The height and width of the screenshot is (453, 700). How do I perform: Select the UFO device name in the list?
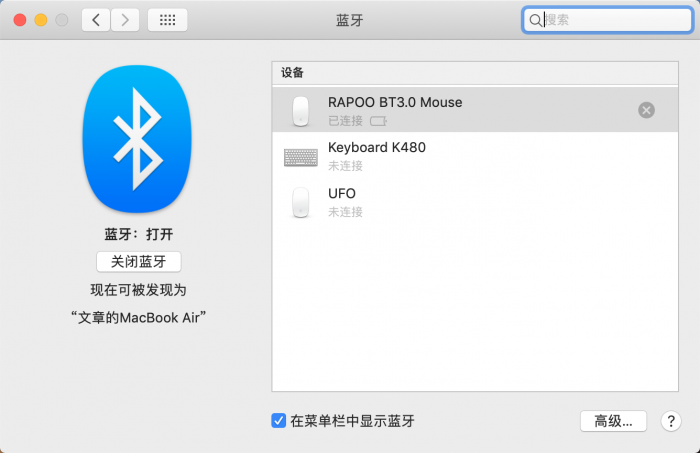click(x=342, y=193)
